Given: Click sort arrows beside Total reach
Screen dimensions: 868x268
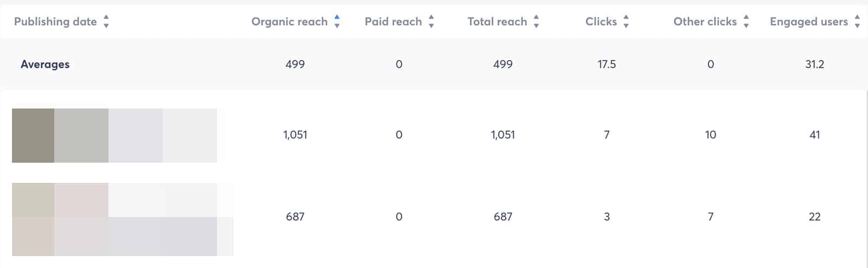Looking at the screenshot, I should point(536,22).
